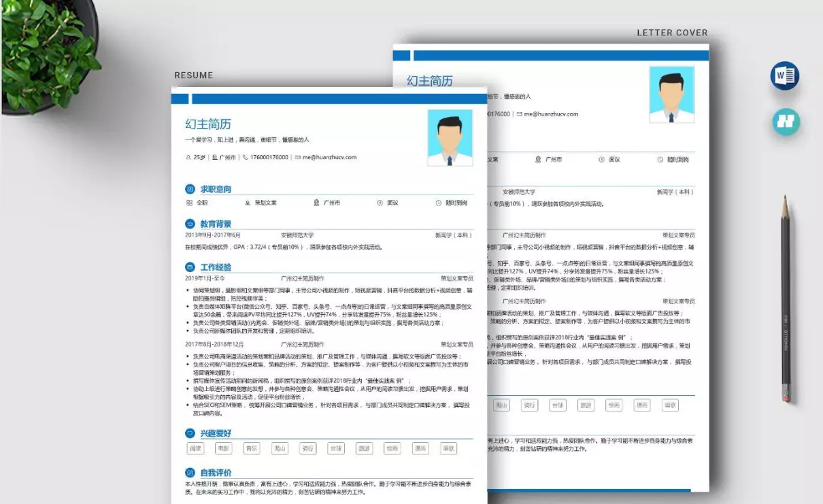This screenshot has height=504, width=823.
Task: Click the RESUME label above front page
Action: 194,75
